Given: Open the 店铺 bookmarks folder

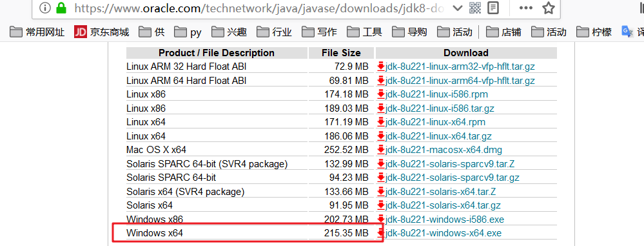Looking at the screenshot, I should (x=503, y=32).
